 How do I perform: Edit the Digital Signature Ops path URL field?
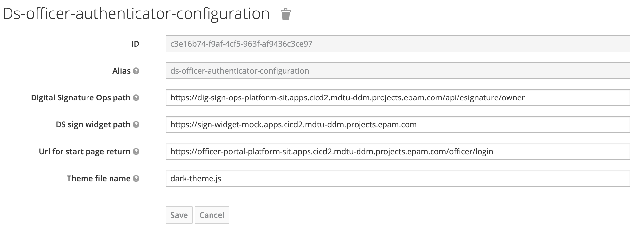pos(398,97)
